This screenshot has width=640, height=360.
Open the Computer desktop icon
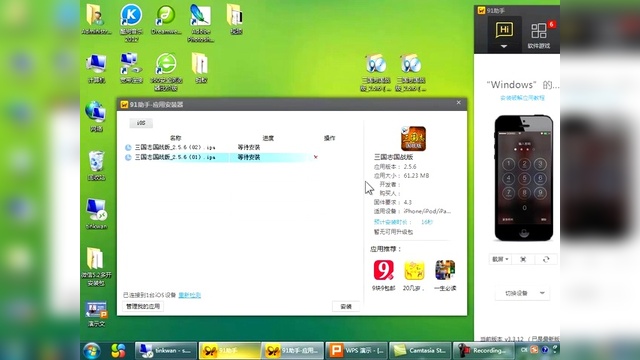(96, 68)
